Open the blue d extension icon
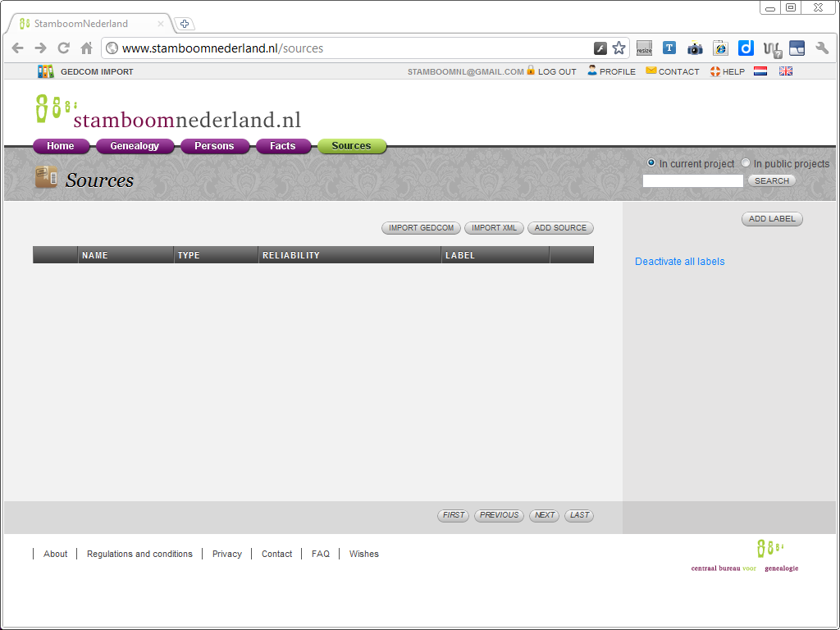The width and height of the screenshot is (840, 630). pos(746,48)
